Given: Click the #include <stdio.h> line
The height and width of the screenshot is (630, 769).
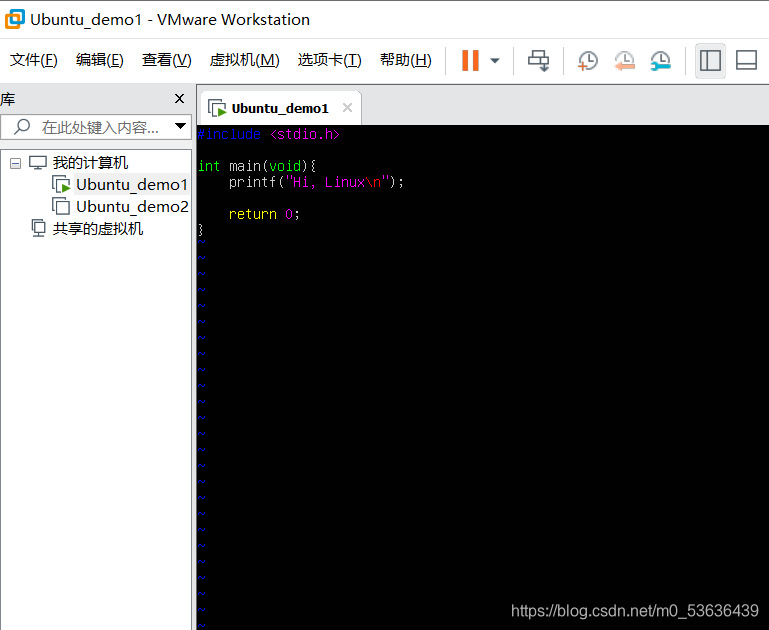Looking at the screenshot, I should tap(268, 134).
